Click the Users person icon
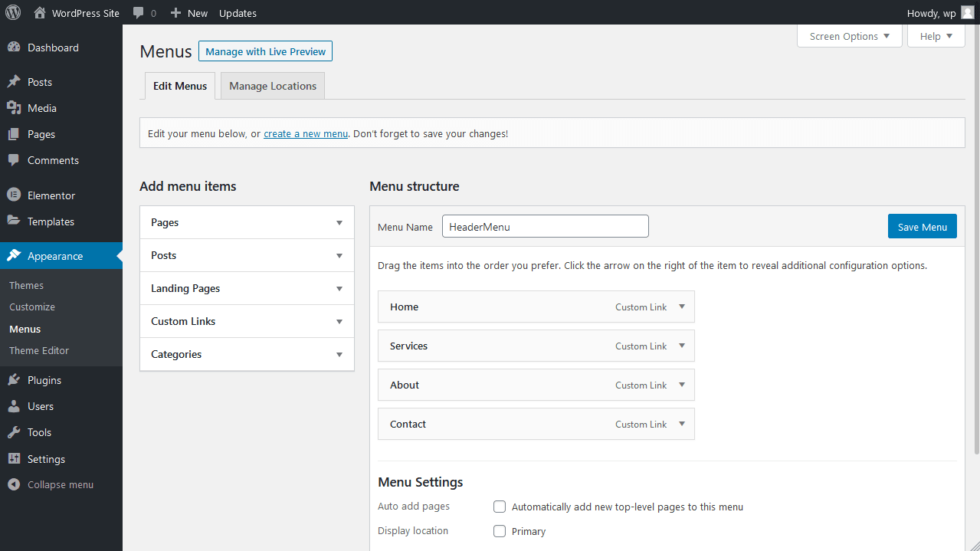This screenshot has height=551, width=980. 14,406
